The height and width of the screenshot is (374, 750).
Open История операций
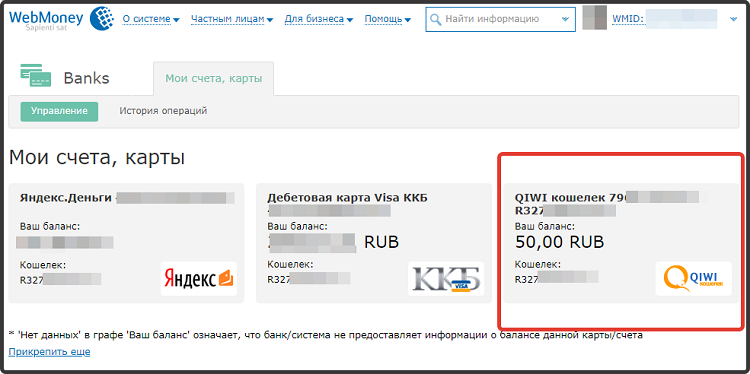[x=163, y=111]
